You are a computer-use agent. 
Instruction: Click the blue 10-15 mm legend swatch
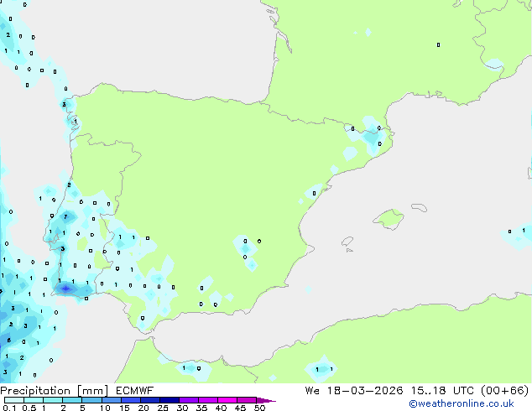tap(113, 401)
